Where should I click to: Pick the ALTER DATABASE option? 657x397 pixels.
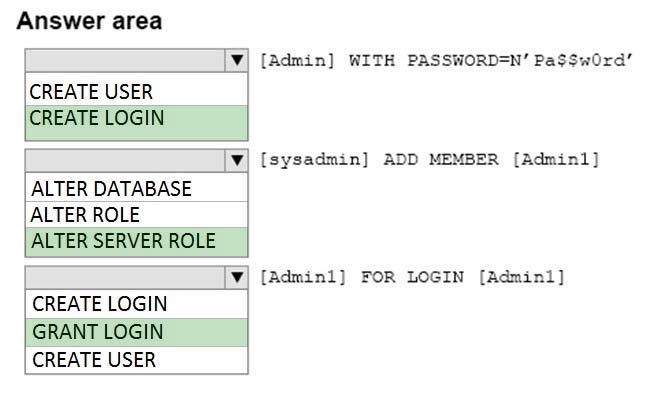point(137,188)
